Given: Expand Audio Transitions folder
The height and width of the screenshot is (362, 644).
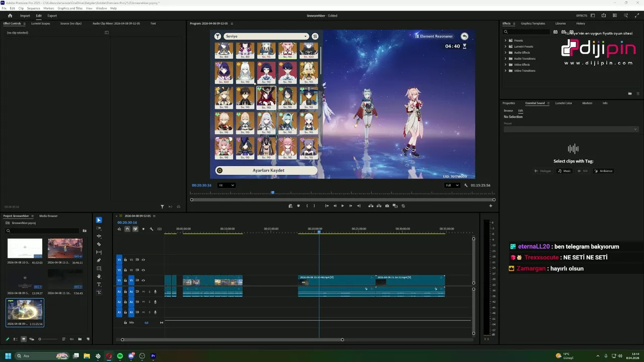Looking at the screenshot, I should 505,58.
